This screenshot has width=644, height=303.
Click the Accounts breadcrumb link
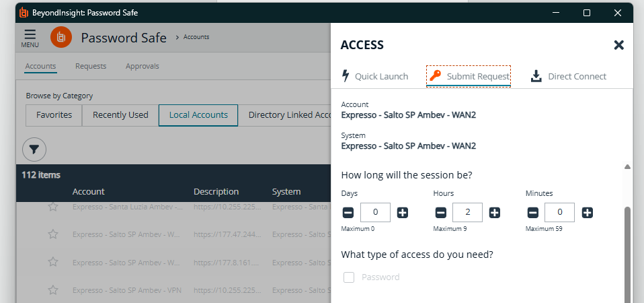coord(196,37)
